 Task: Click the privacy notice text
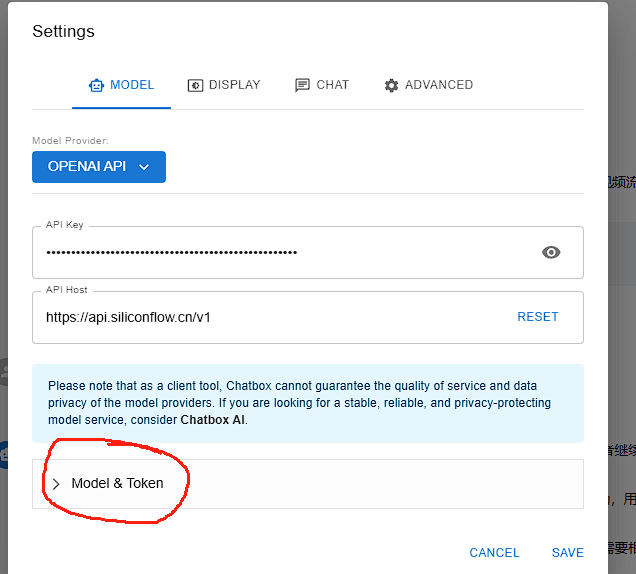tap(299, 402)
